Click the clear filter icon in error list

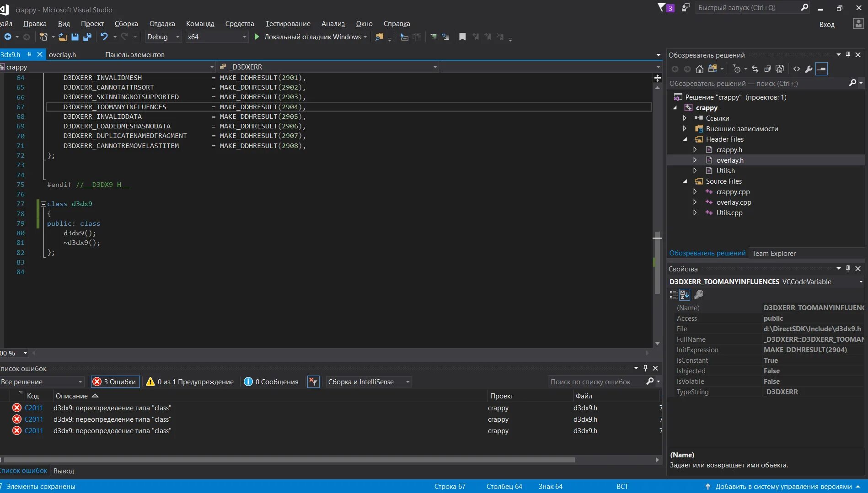313,382
